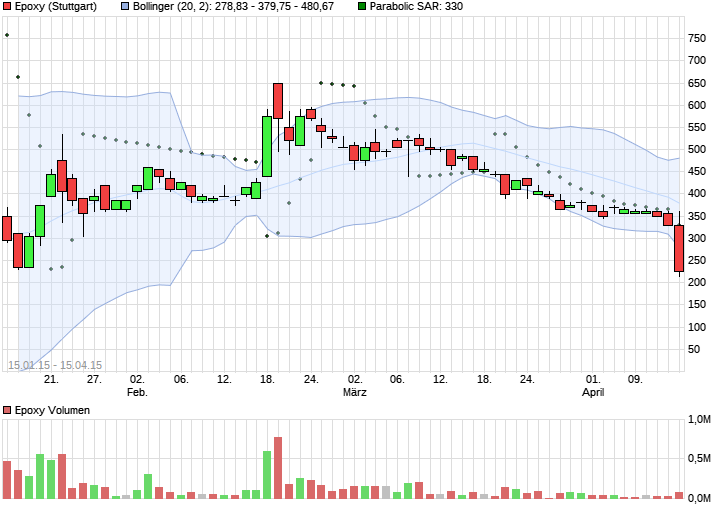Image resolution: width=726 pixels, height=508 pixels.
Task: Click the green Parabolic SAR legend swatch
Action: tap(362, 6)
